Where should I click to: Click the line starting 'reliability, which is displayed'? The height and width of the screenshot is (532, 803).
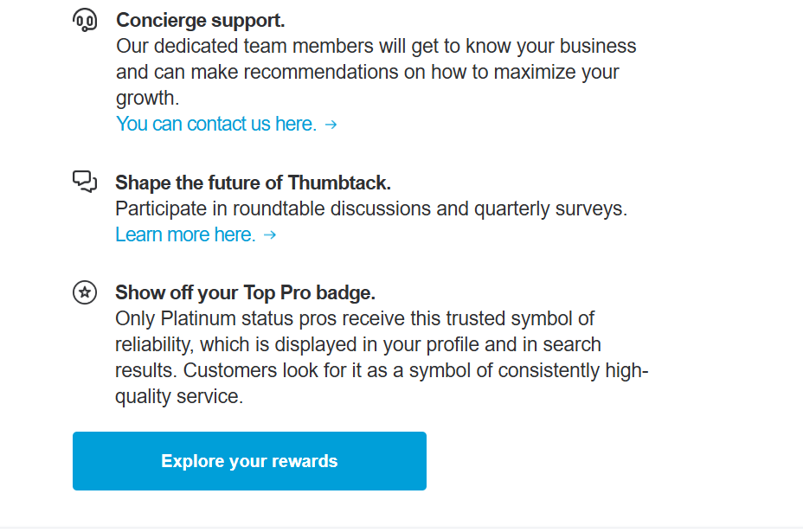click(x=357, y=344)
